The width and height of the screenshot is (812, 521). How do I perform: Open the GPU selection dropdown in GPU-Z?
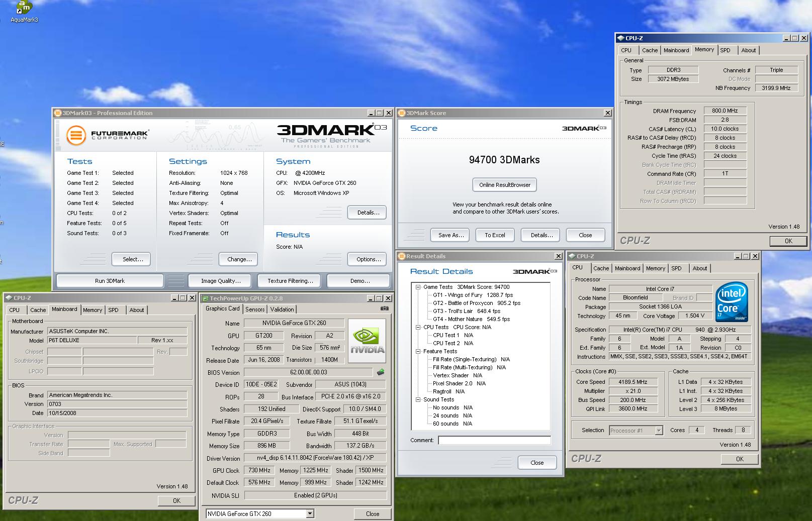coord(310,513)
